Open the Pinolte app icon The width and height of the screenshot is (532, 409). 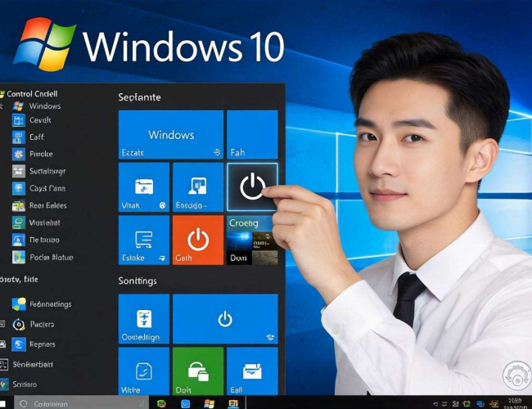18,154
